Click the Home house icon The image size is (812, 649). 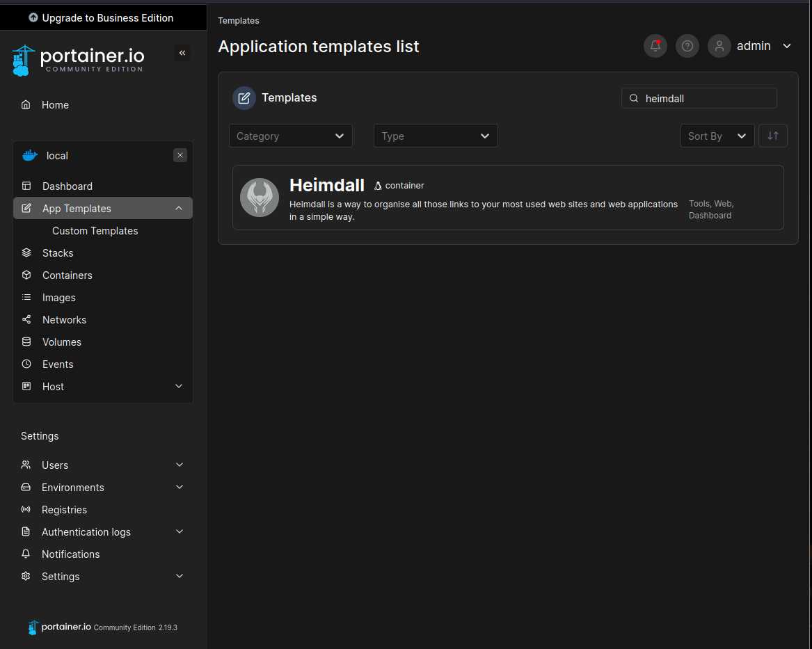(26, 104)
